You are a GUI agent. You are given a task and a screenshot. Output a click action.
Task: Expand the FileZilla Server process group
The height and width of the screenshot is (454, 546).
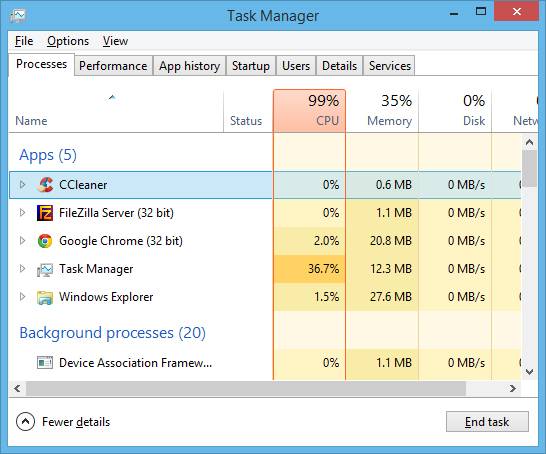click(22, 213)
